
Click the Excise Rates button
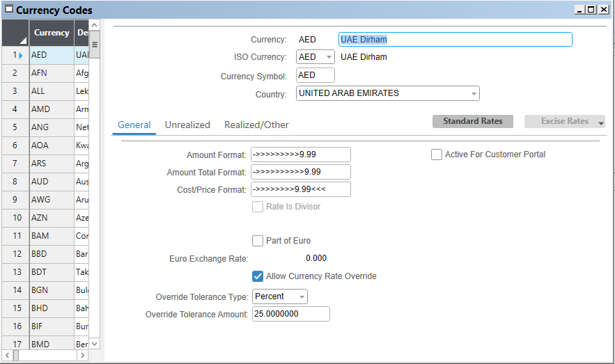565,121
